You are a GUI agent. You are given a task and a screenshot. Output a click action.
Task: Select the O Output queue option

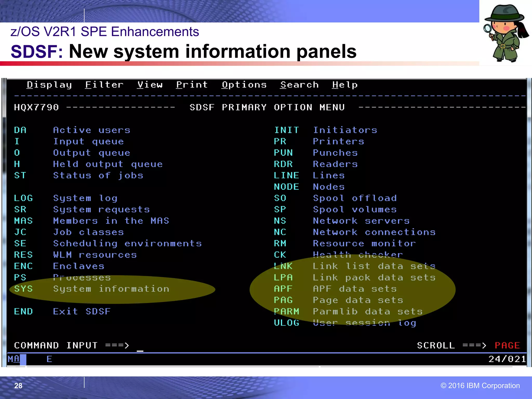coord(72,153)
